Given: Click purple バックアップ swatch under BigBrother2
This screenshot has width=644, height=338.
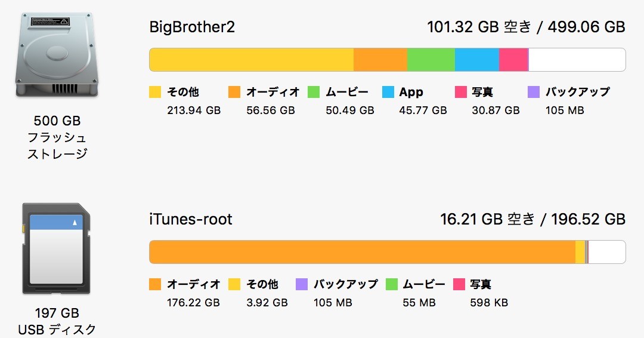Looking at the screenshot, I should (x=534, y=92).
